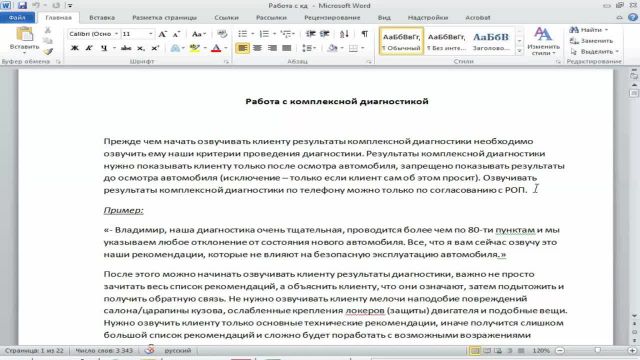Viewport: 640px width, 360px height.
Task: Open bullet list dropdown arrow
Action: (253, 34)
